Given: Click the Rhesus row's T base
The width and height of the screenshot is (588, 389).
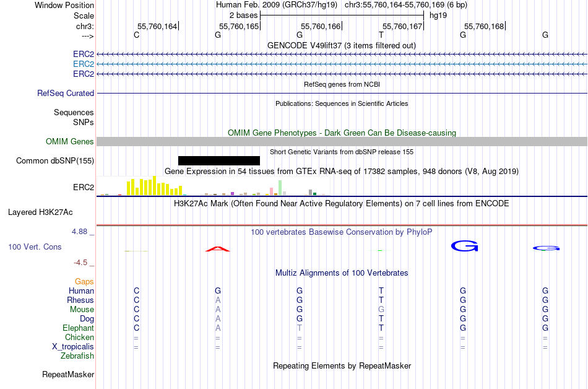Looking at the screenshot, I should point(381,300).
